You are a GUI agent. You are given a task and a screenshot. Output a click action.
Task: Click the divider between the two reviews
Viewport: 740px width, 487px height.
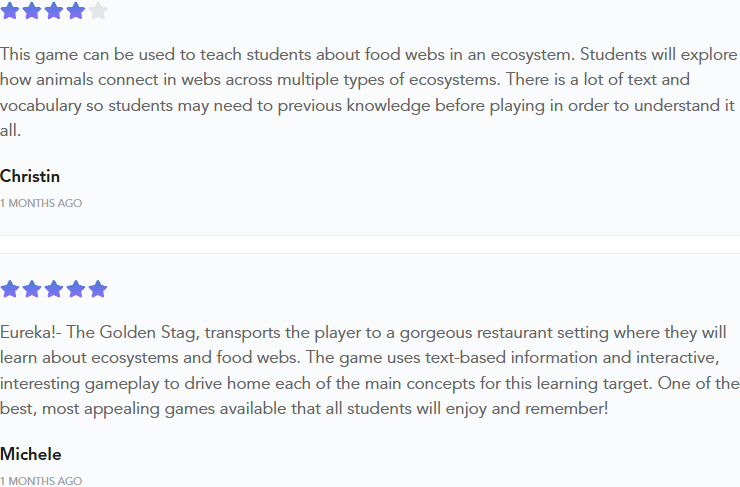370,244
